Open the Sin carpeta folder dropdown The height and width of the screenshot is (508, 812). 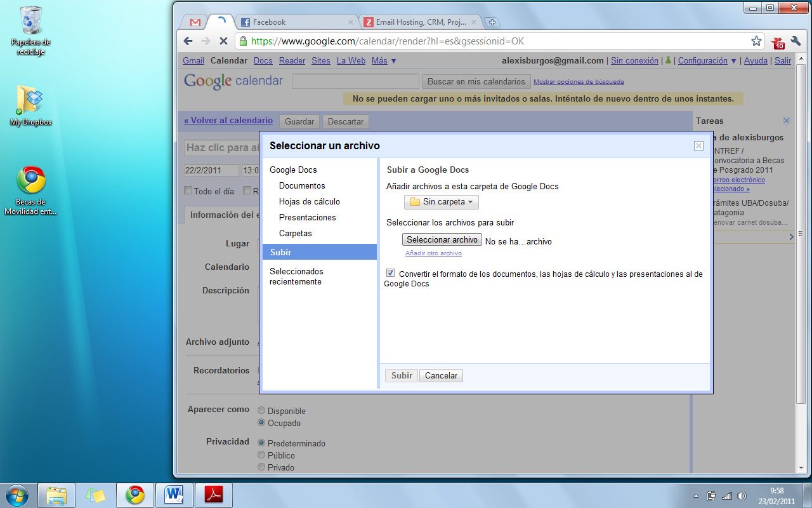(x=442, y=202)
